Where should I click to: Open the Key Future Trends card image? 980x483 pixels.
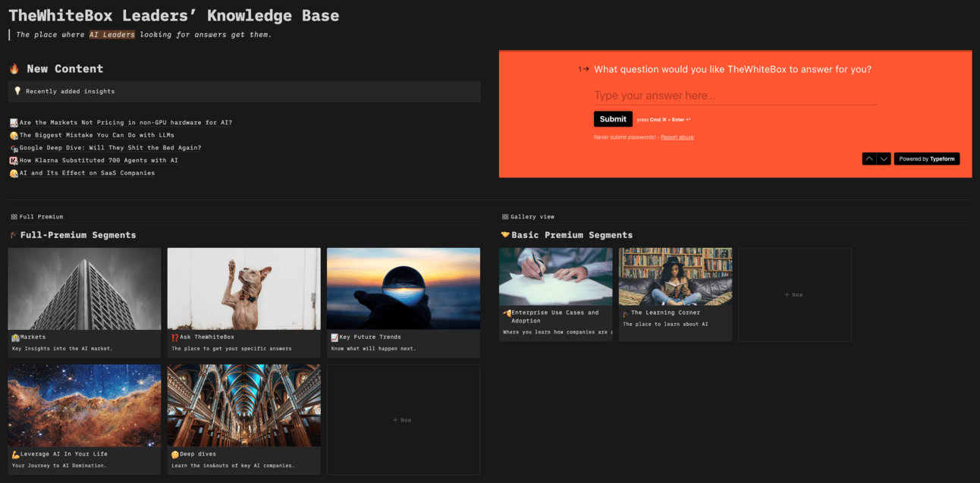pyautogui.click(x=404, y=288)
